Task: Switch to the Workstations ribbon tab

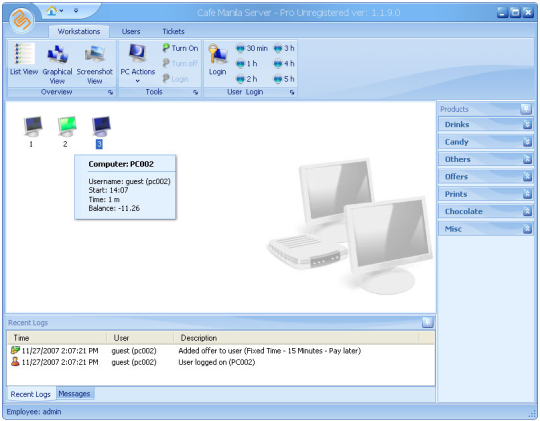Action: coord(79,31)
